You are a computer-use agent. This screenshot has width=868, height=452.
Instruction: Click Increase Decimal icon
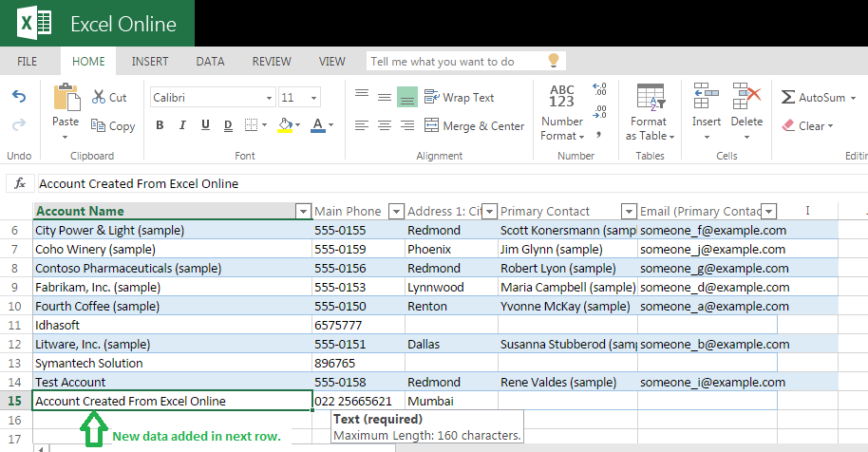(599, 89)
